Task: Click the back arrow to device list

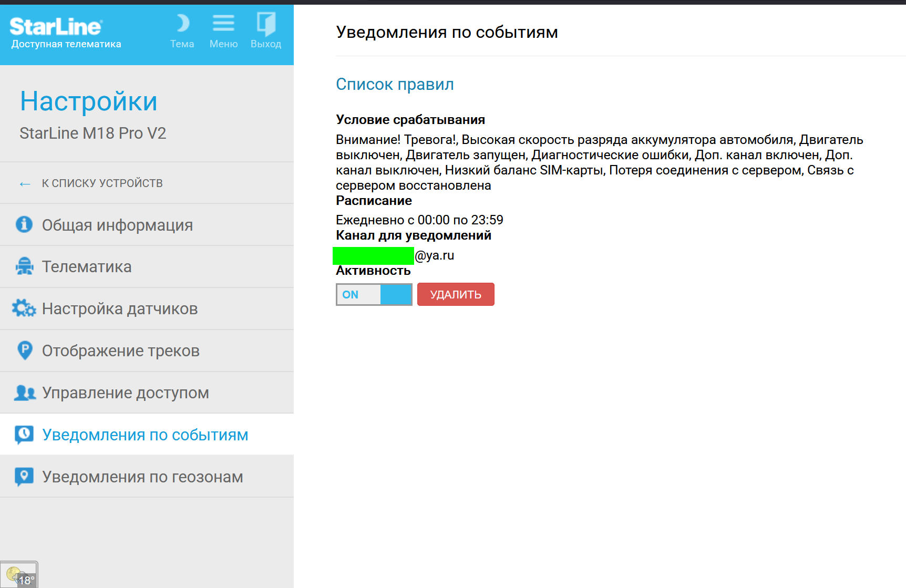Action: coord(25,183)
